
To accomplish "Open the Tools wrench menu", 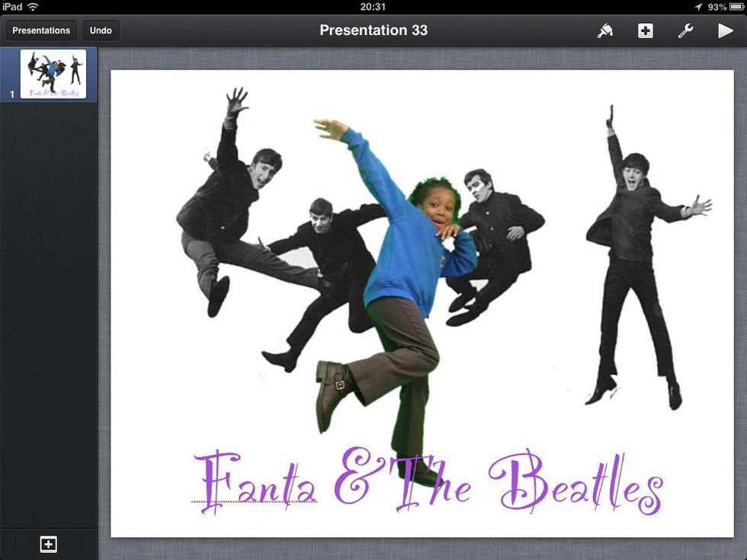I will click(685, 30).
